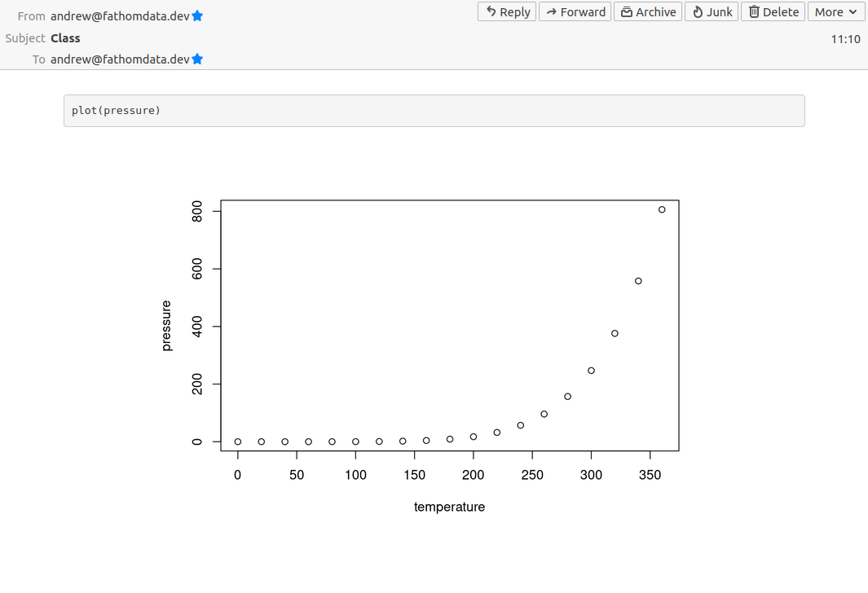Click the rotated "pressure" y-axis label
The image size is (868, 593).
pyautogui.click(x=166, y=326)
